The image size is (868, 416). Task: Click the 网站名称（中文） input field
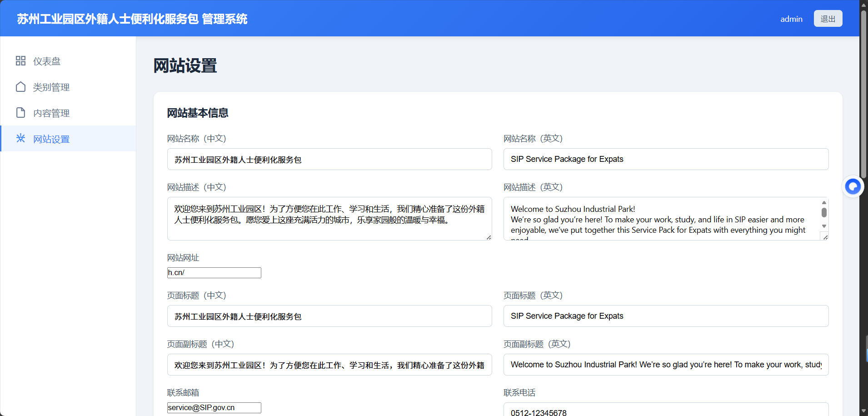(329, 160)
